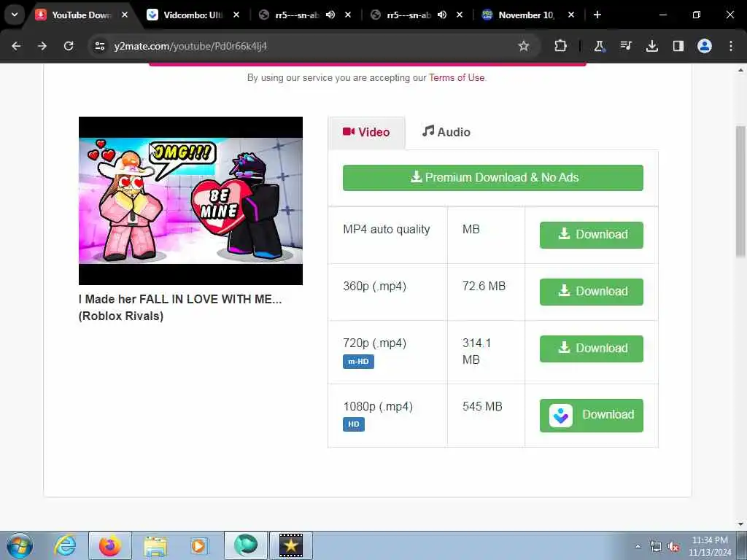Close the Vidcombo tab
The image size is (747, 560).
click(236, 15)
